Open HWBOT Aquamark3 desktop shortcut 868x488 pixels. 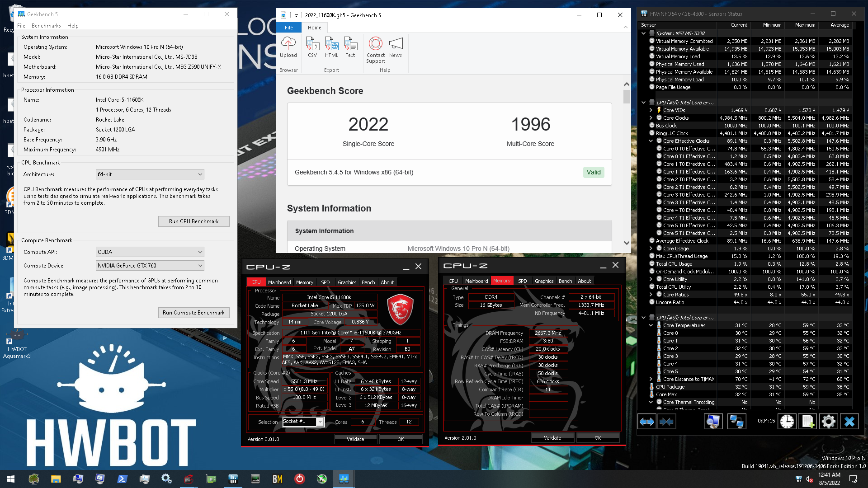click(x=17, y=344)
